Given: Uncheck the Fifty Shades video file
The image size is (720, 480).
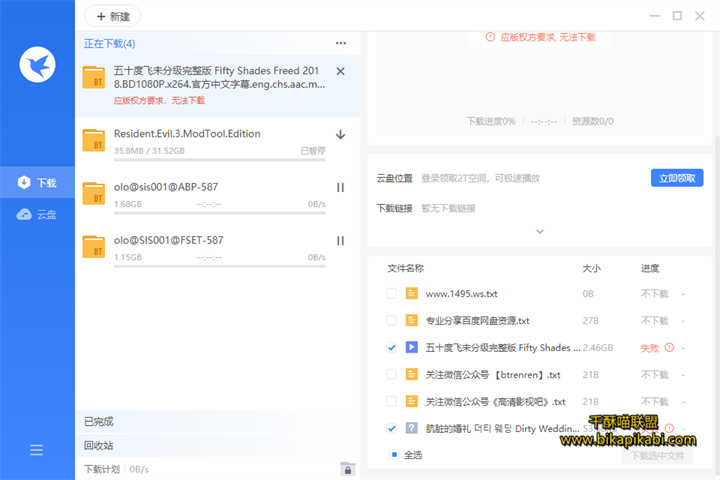Looking at the screenshot, I should coord(391,348).
